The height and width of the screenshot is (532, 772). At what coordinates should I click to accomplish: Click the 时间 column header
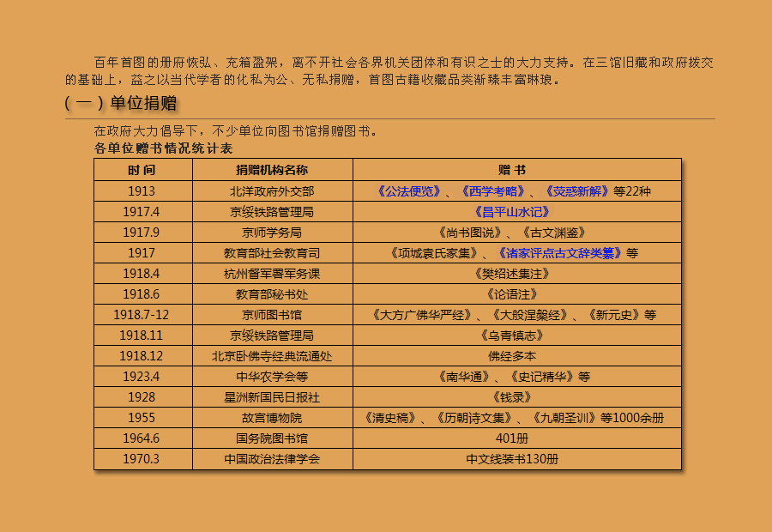(142, 170)
